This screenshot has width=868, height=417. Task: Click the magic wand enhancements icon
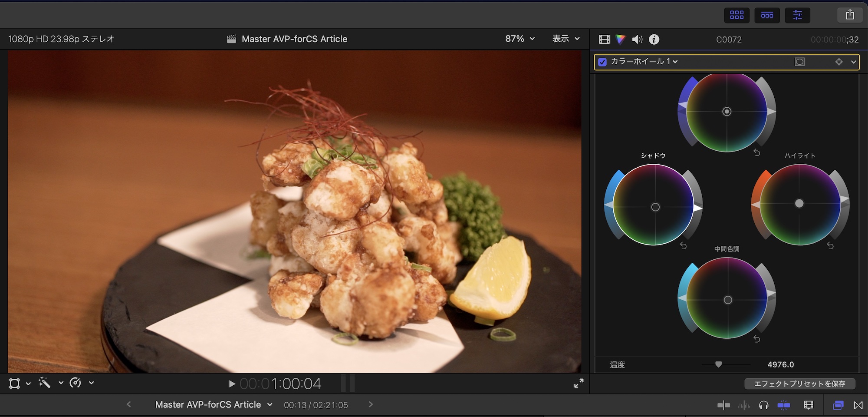point(44,383)
